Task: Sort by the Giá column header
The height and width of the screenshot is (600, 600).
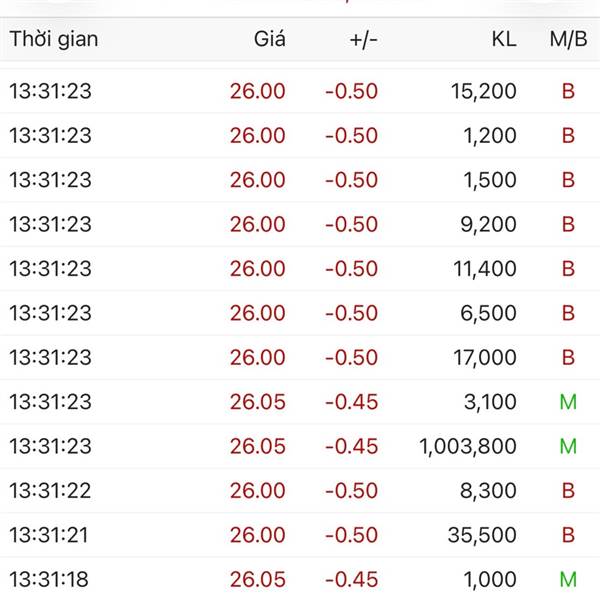Action: tap(269, 39)
